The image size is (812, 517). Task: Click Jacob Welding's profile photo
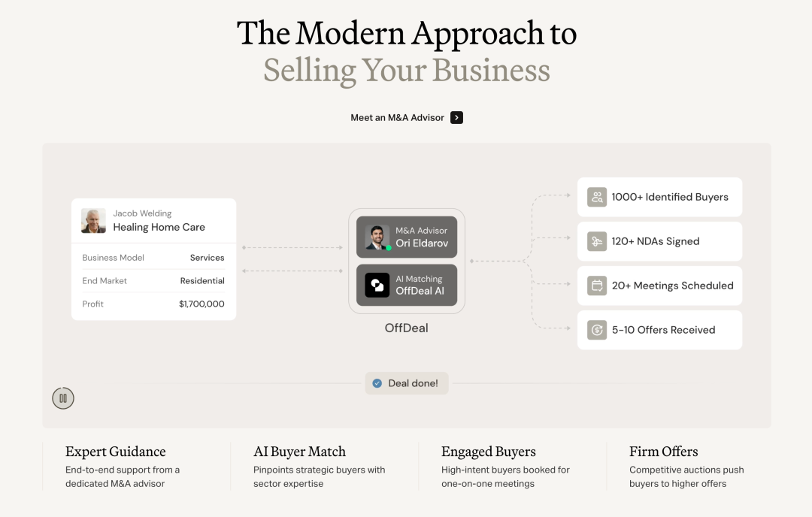point(93,220)
